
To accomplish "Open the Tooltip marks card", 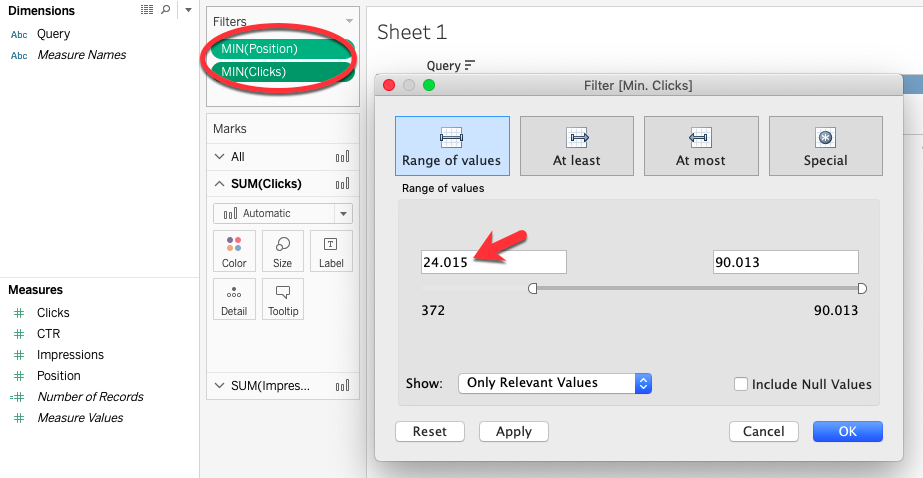I will (x=283, y=299).
